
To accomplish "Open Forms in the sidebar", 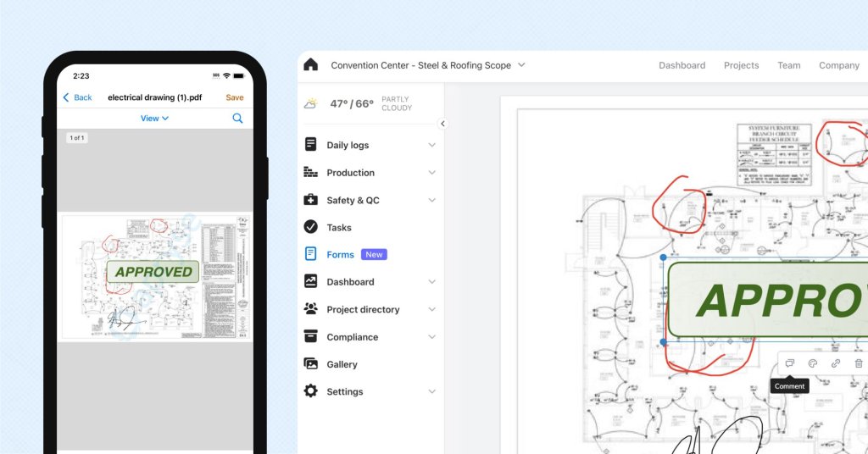I will 340,254.
